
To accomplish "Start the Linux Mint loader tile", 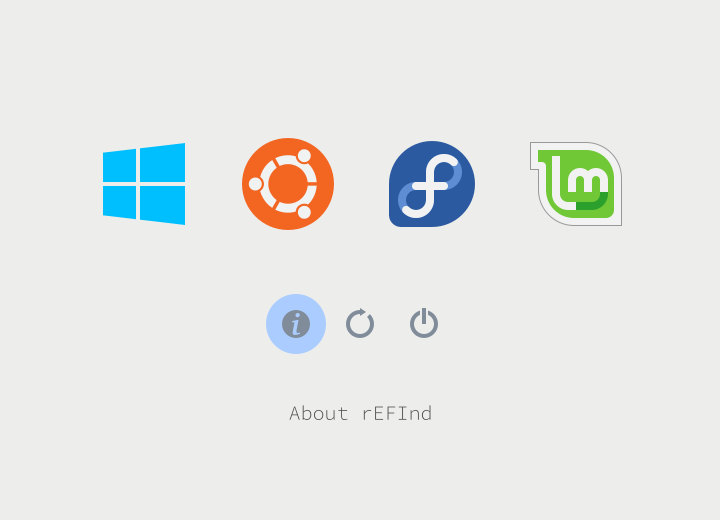I will tap(576, 184).
